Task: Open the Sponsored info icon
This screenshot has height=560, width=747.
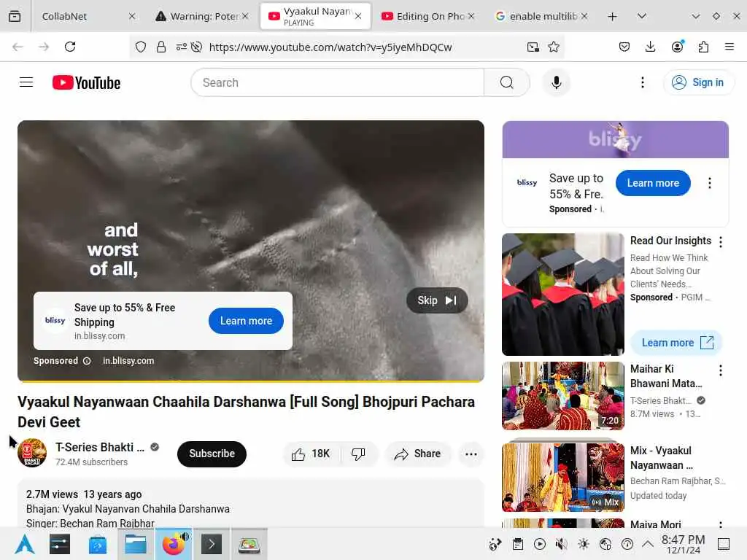Action: pyautogui.click(x=87, y=361)
